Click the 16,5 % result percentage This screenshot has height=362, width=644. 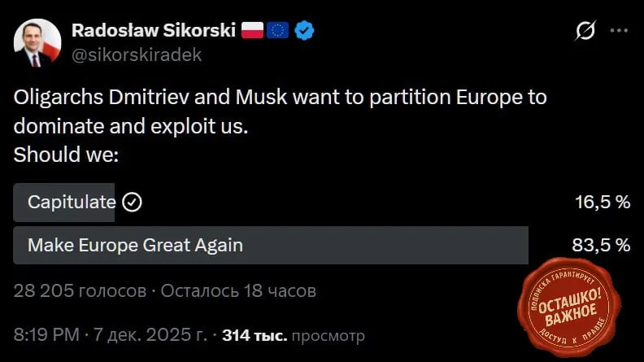coord(603,203)
